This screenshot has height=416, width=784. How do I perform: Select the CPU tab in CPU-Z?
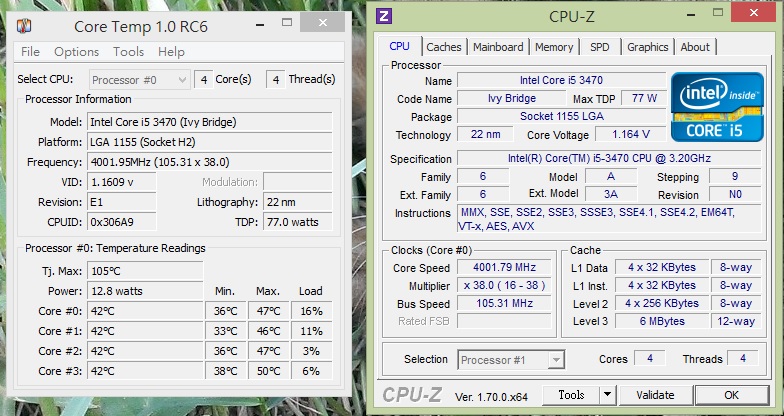pos(399,46)
